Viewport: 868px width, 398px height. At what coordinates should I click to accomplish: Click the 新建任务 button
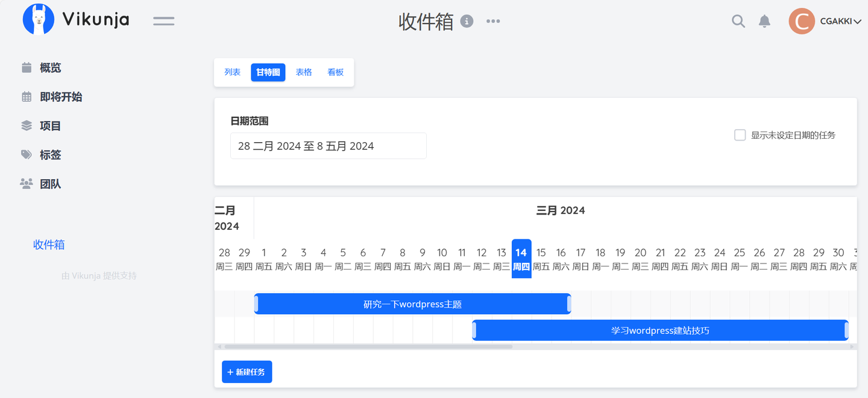coord(247,371)
